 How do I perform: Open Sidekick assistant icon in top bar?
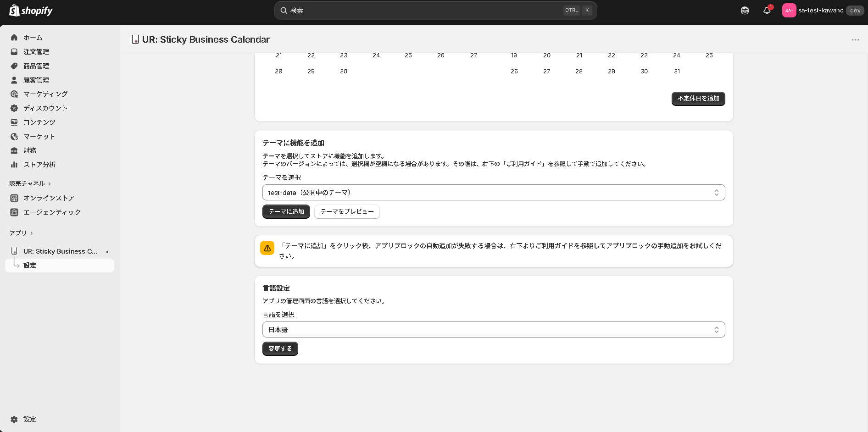745,11
